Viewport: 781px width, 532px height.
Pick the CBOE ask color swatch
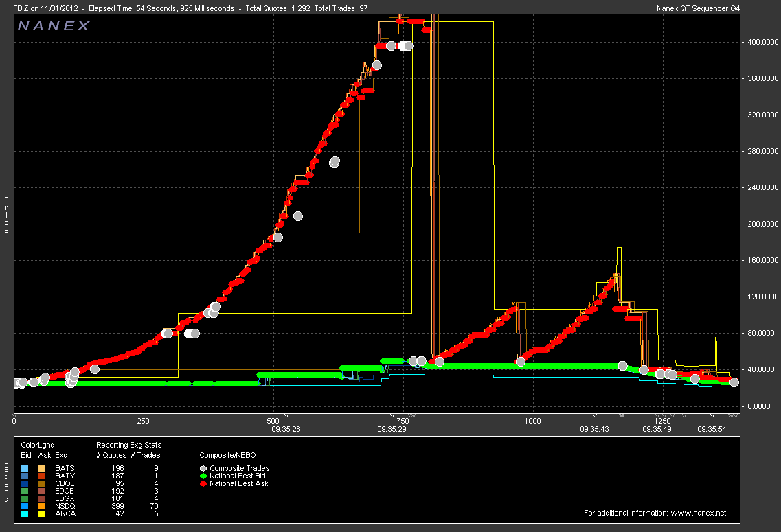[42, 483]
